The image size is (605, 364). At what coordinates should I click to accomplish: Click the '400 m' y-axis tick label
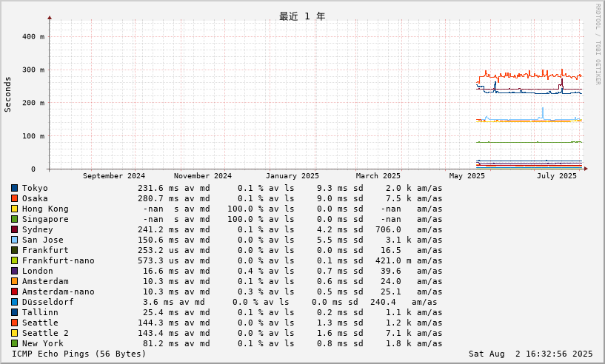coord(33,37)
